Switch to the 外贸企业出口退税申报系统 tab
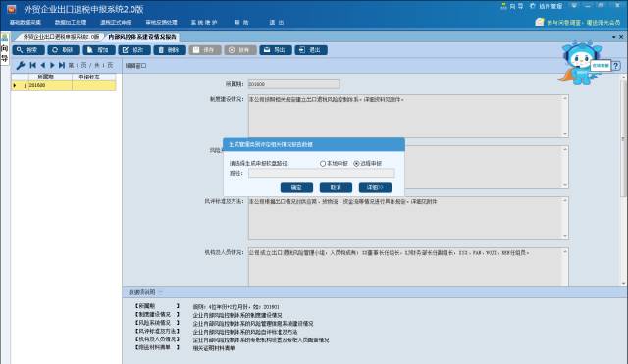 point(61,37)
